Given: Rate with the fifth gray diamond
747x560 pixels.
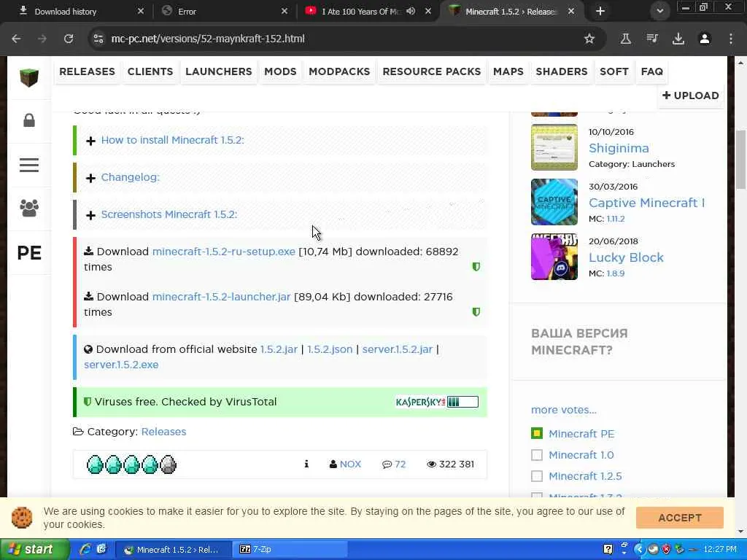Looking at the screenshot, I should [168, 464].
